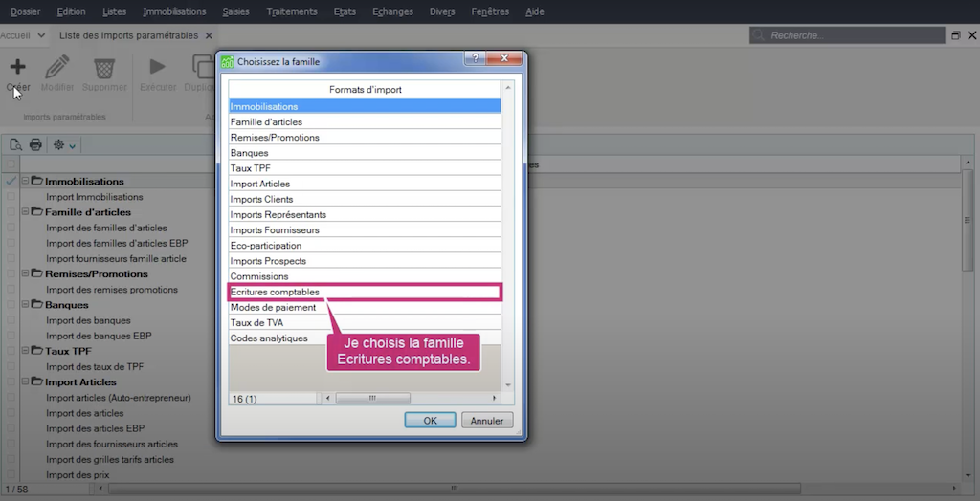This screenshot has width=980, height=501.
Task: Click the search magnifier icon
Action: tap(758, 35)
